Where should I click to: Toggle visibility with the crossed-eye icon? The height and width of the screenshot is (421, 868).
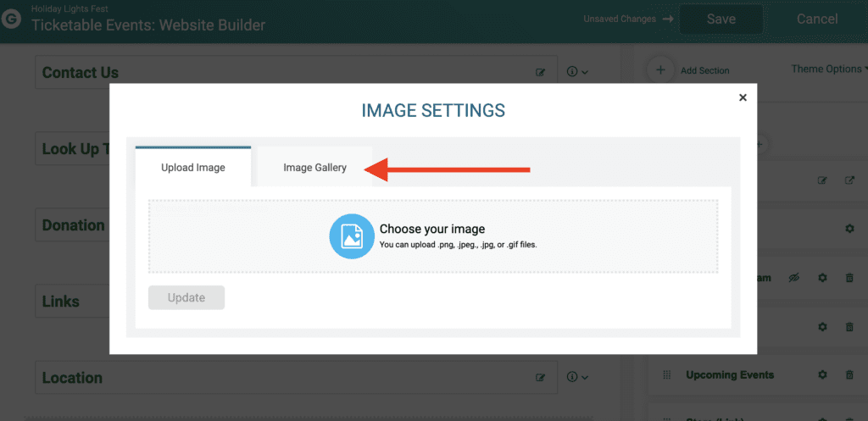point(793,279)
